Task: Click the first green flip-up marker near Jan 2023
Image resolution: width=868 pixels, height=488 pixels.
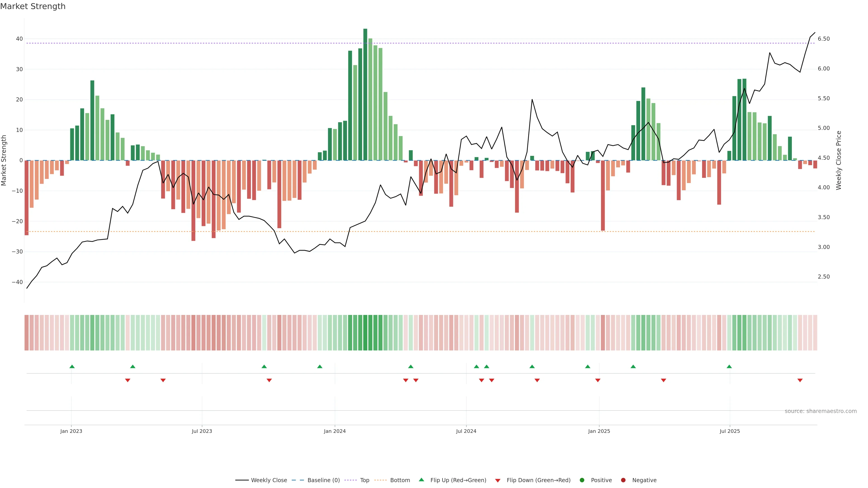Action: [72, 366]
